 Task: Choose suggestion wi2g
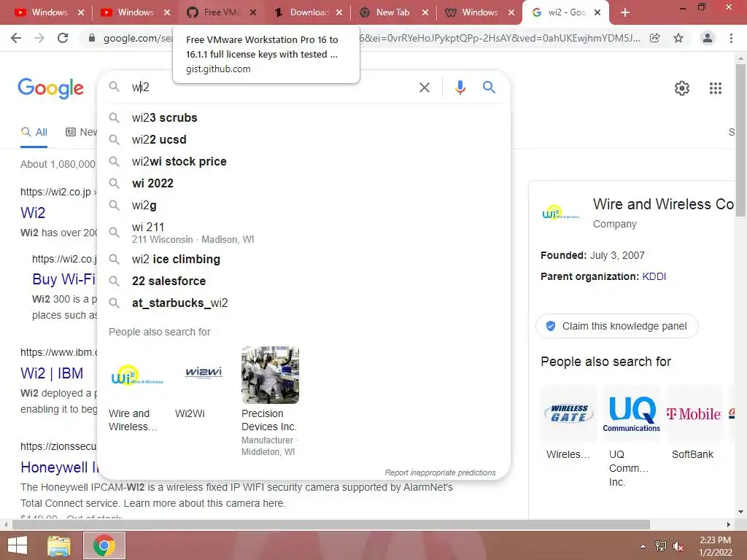[304, 205]
